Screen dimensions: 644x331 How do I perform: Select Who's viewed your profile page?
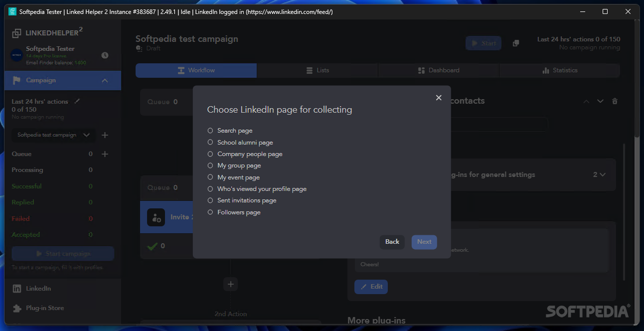210,189
